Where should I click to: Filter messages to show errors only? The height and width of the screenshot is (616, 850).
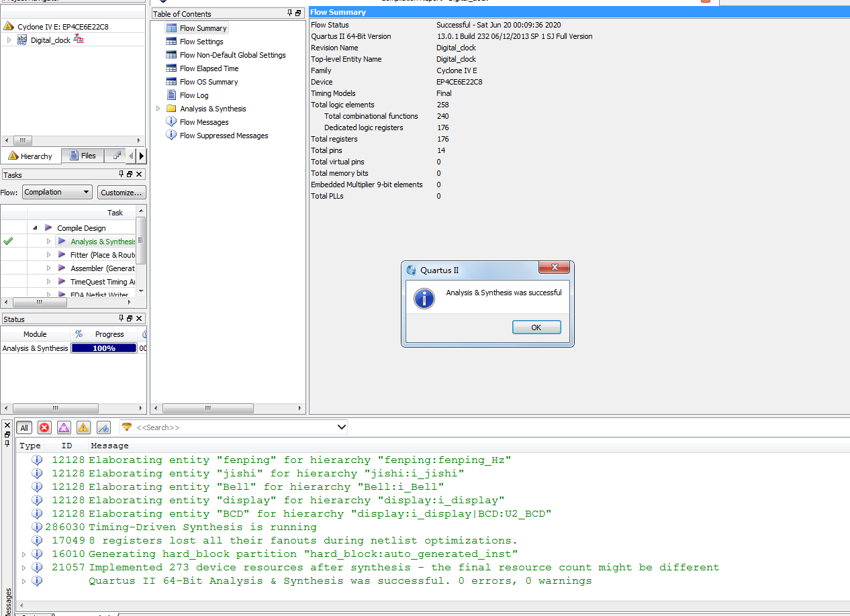44,427
